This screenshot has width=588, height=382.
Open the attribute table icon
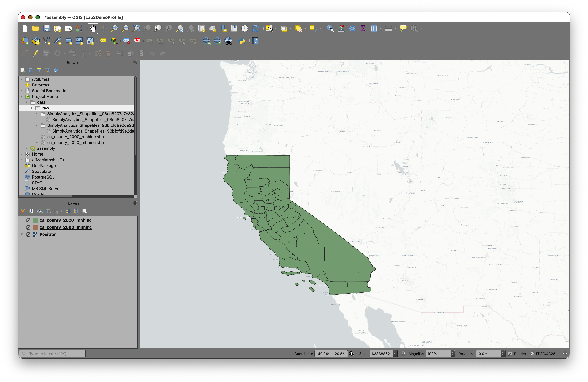374,28
